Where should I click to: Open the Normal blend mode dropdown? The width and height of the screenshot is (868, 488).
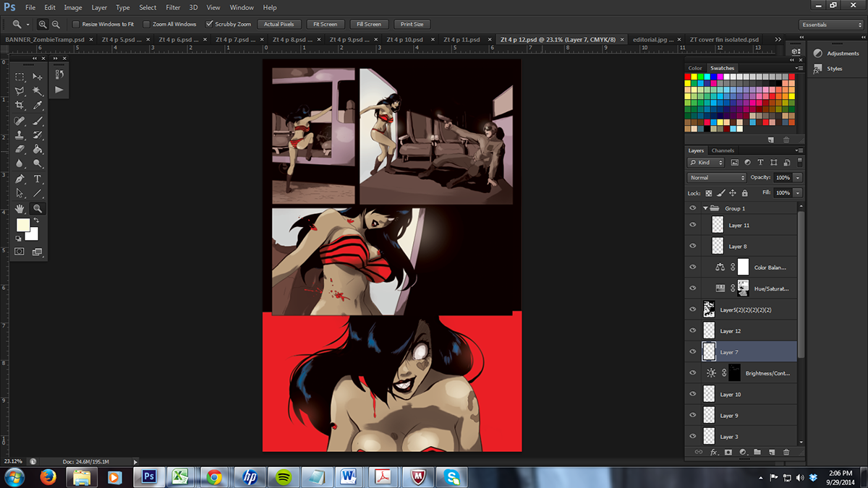pyautogui.click(x=717, y=177)
